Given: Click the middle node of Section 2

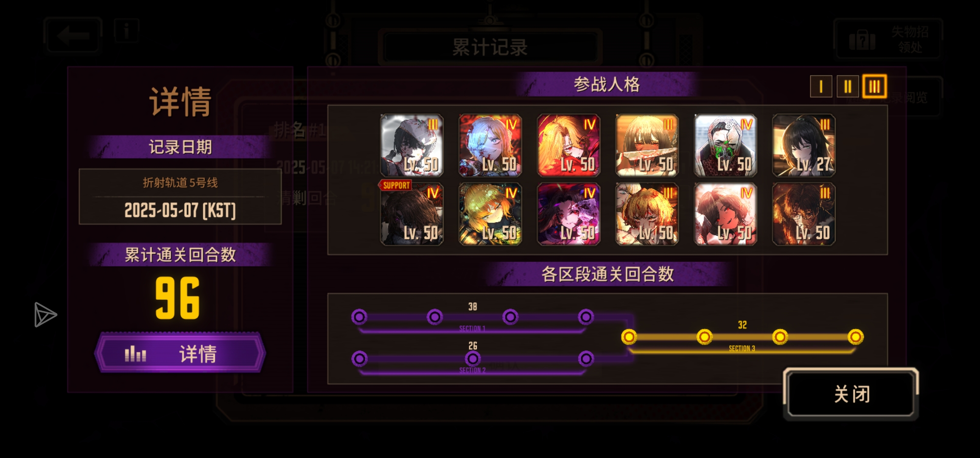Looking at the screenshot, I should click(x=473, y=359).
